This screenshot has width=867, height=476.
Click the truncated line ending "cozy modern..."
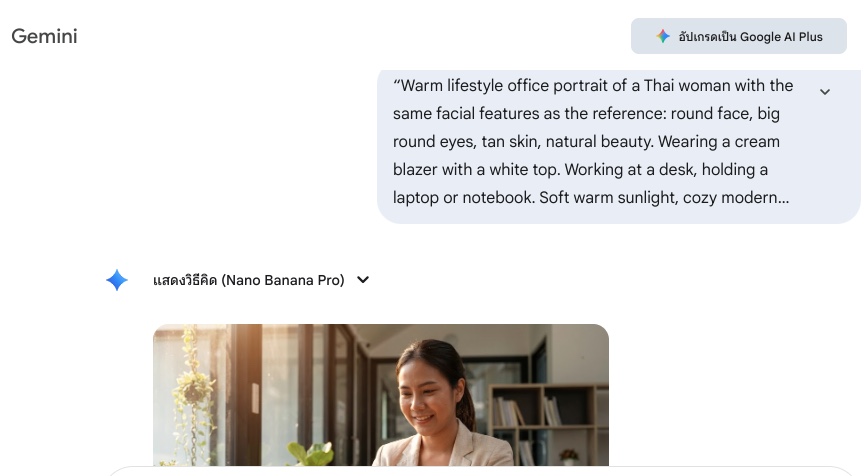(591, 198)
